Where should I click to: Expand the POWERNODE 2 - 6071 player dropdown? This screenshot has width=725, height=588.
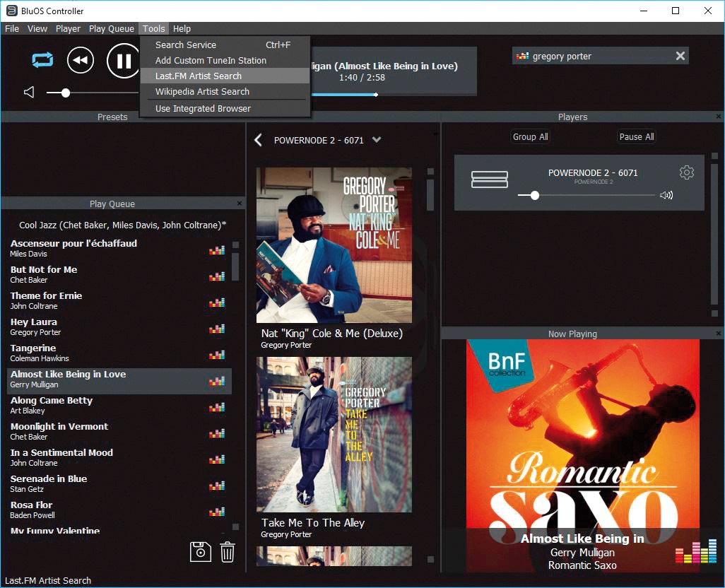click(377, 140)
